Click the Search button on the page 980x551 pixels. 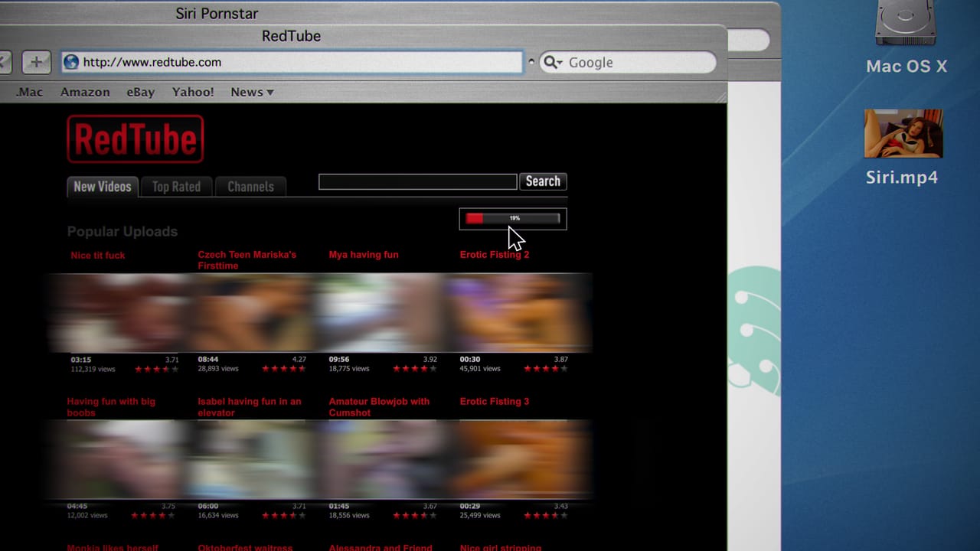(x=543, y=181)
